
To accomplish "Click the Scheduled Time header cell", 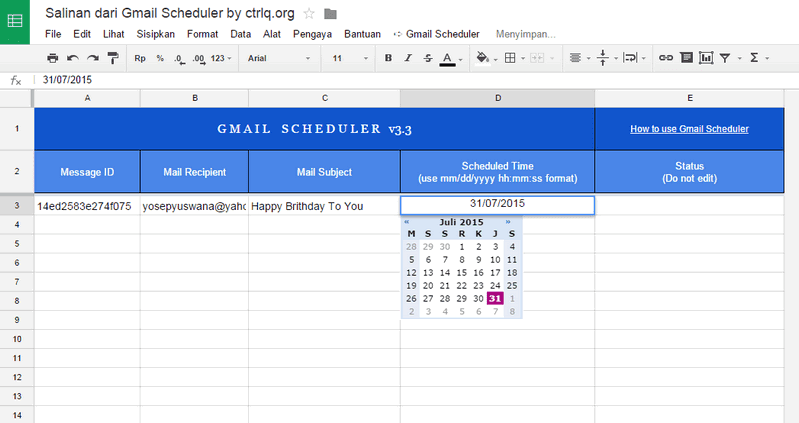I will pyautogui.click(x=497, y=172).
